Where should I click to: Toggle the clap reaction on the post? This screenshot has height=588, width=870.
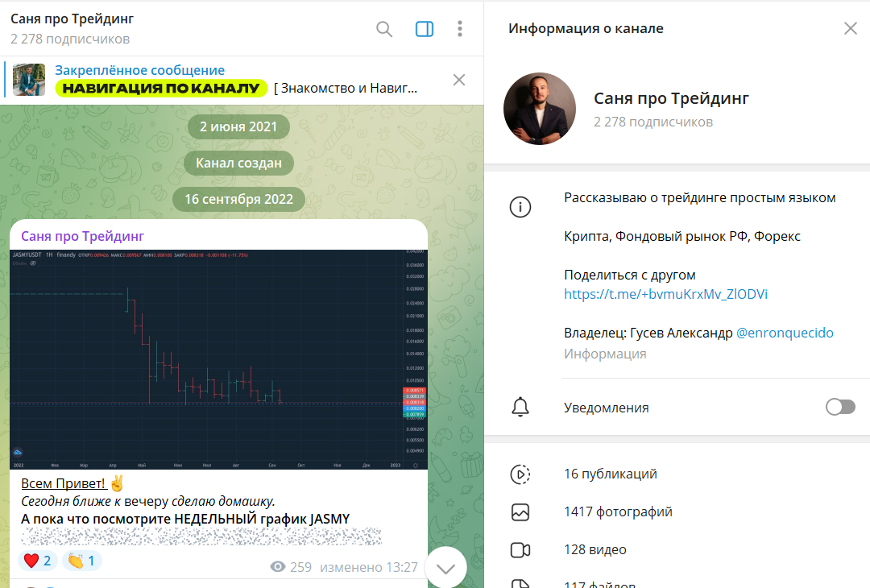click(81, 559)
